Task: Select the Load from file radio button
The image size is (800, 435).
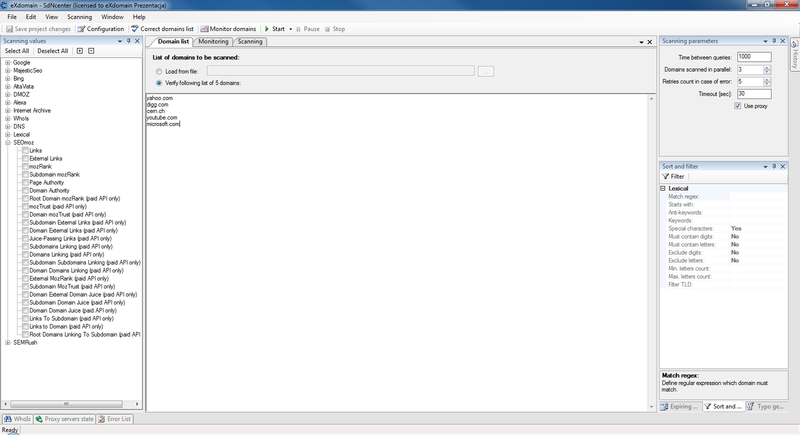Action: [x=158, y=71]
